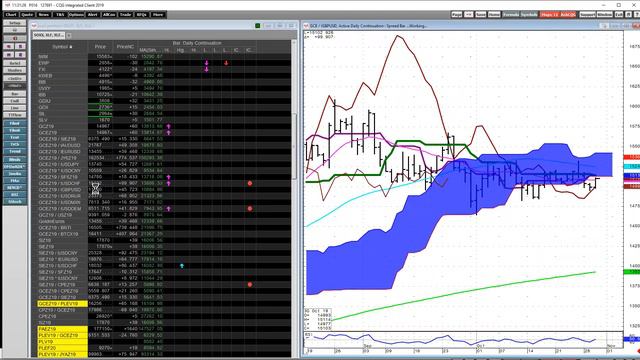This screenshot has width=640, height=360.
Task: Select the yellow PAEZ19 symbol row
Action: coord(62,329)
